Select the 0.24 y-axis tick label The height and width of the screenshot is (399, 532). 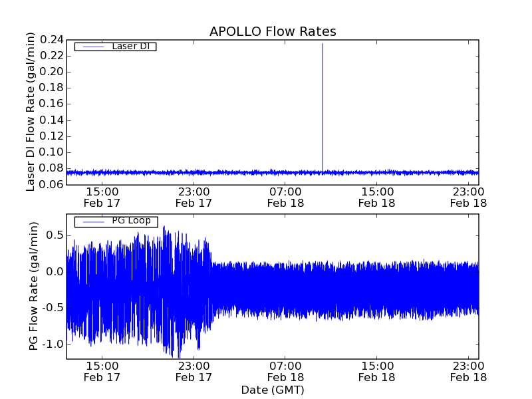(52, 40)
